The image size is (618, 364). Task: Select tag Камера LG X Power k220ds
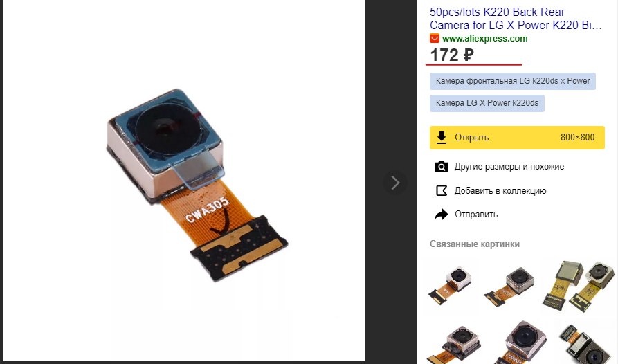tap(487, 103)
